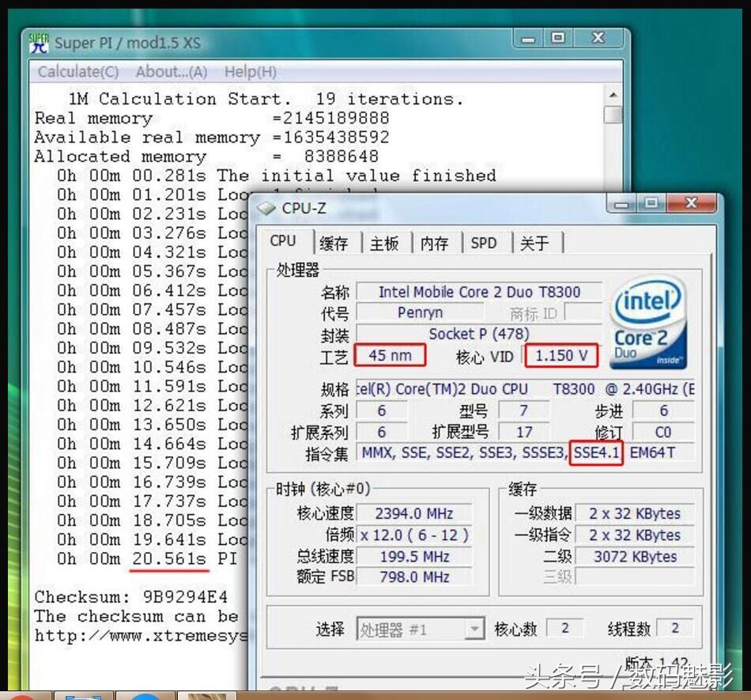
Task: Click the scroll up arrow in Super PI output
Action: tap(614, 95)
